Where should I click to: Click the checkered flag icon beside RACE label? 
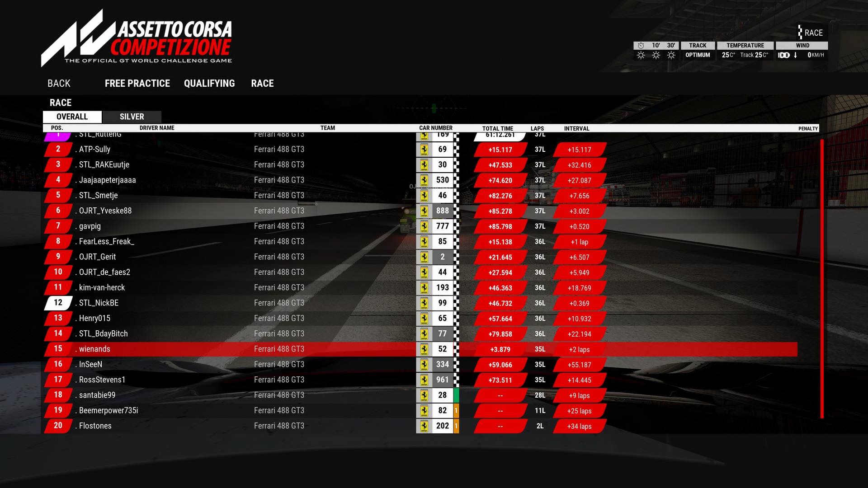point(800,32)
